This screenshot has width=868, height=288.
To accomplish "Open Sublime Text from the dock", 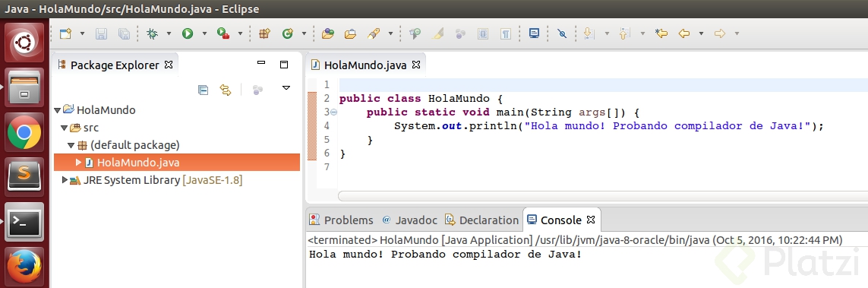I will (24, 177).
